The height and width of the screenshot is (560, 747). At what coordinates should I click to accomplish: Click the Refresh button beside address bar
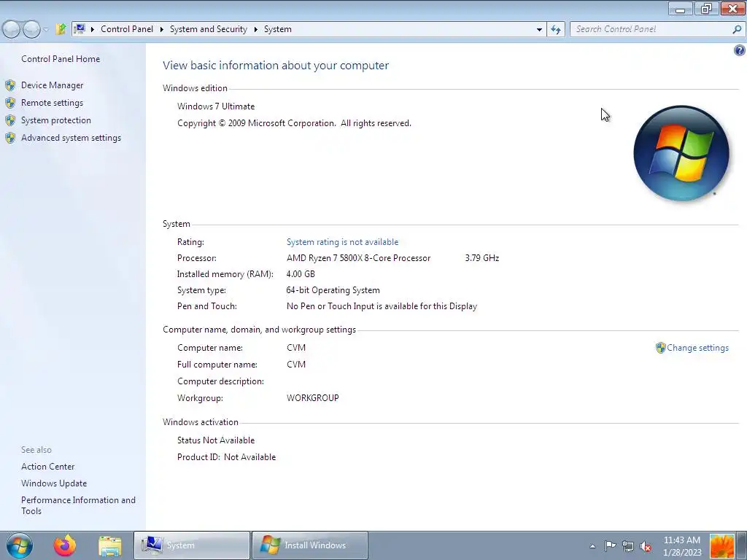555,29
